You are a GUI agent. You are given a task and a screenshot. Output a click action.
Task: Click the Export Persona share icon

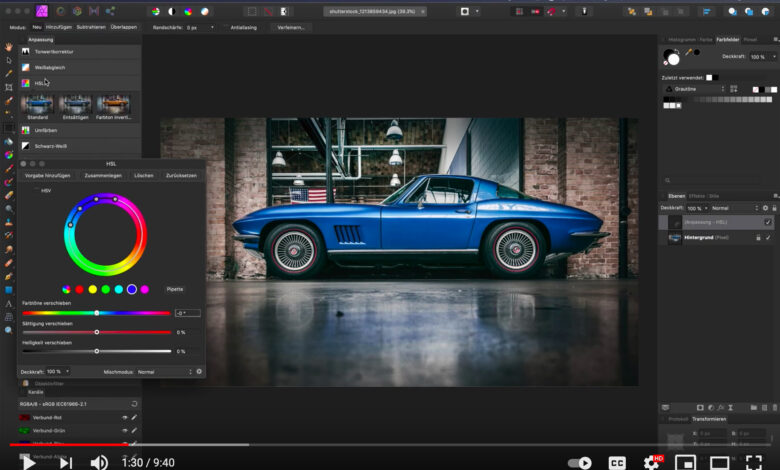[111, 11]
